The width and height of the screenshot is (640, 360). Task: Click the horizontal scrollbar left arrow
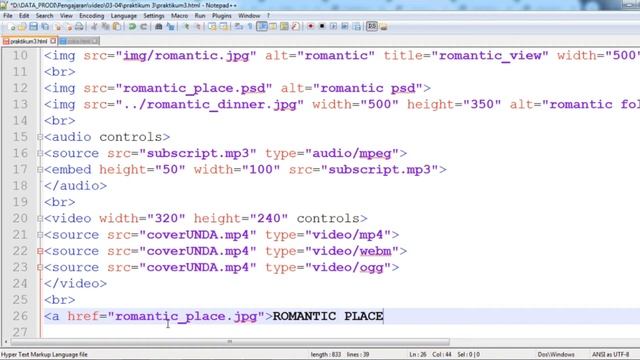tap(5, 342)
